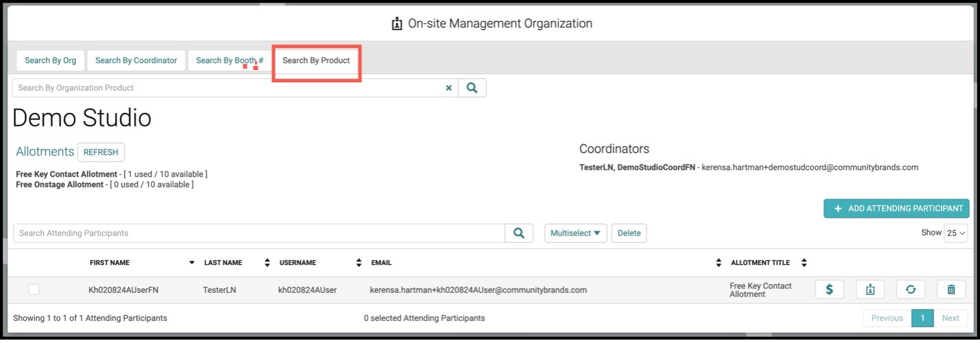Clear product search with the X icon

449,88
